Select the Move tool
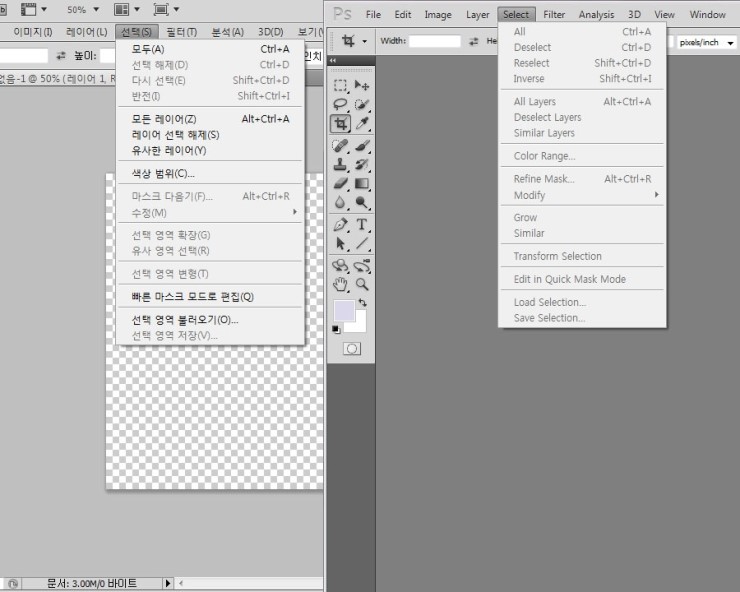Viewport: 740px width, 592px height. pos(362,85)
